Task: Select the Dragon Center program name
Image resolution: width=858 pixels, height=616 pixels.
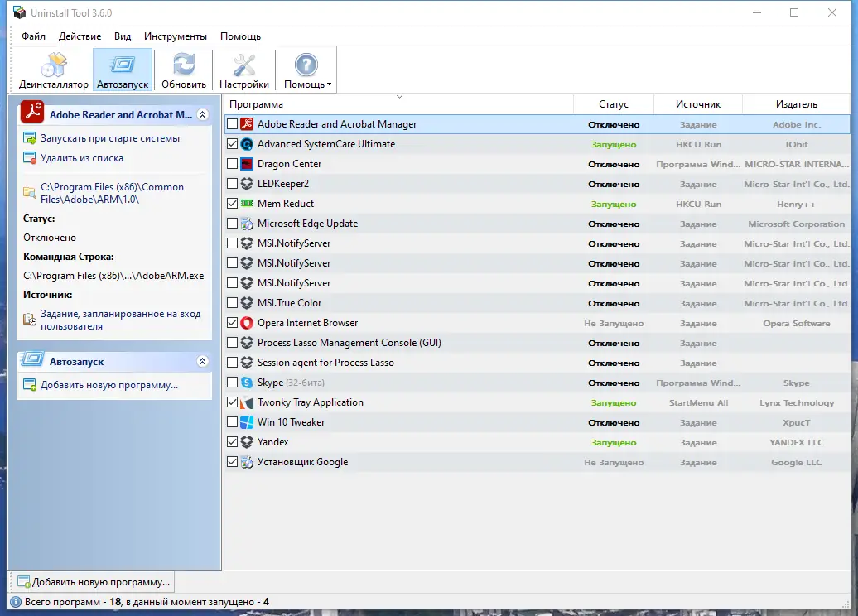Action: tap(290, 164)
